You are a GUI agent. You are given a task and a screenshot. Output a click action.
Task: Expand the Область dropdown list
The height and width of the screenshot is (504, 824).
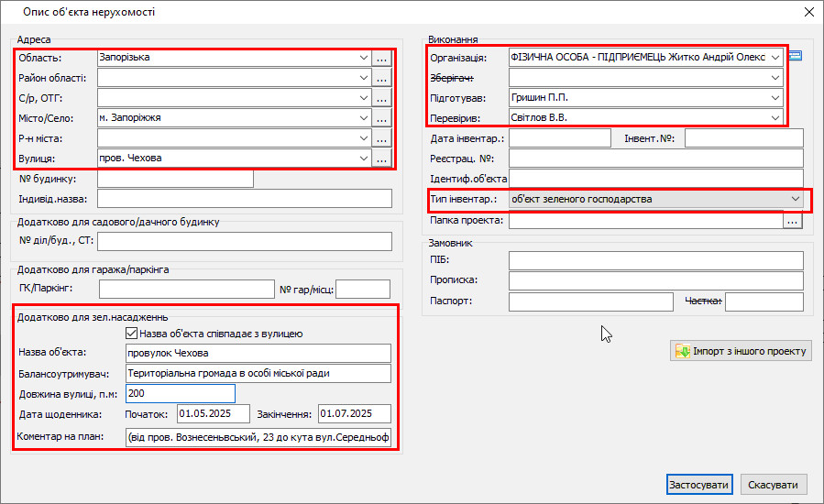(x=364, y=58)
